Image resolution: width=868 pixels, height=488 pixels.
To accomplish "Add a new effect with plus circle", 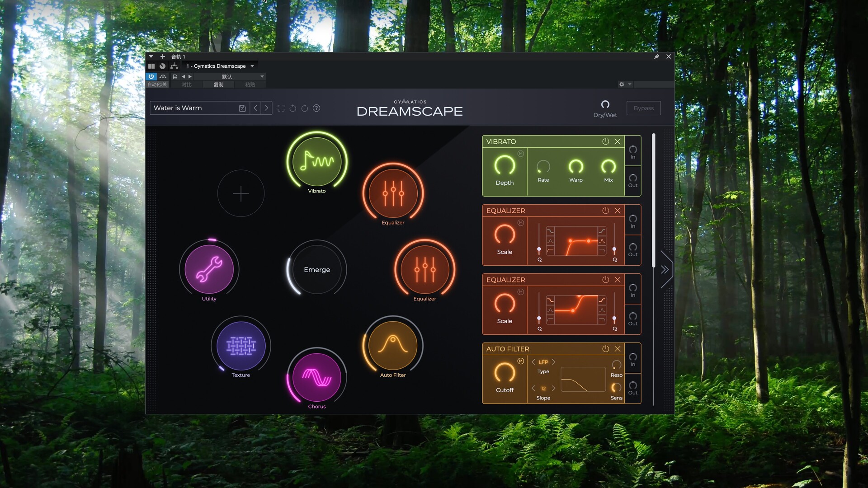I will (241, 193).
